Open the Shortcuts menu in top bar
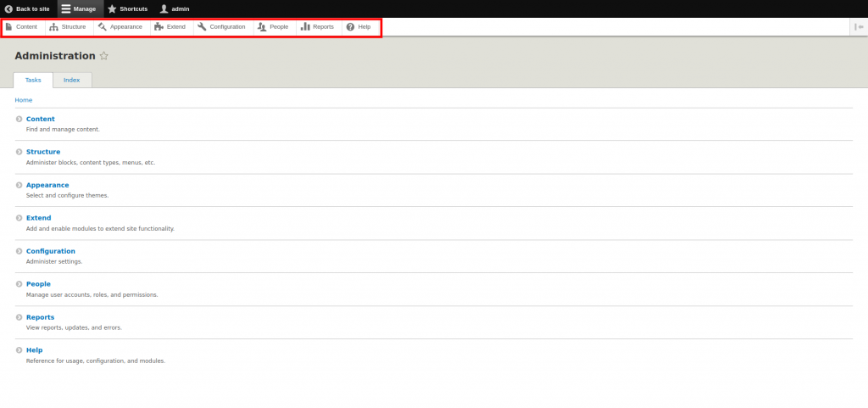The image size is (868, 408). pyautogui.click(x=127, y=8)
